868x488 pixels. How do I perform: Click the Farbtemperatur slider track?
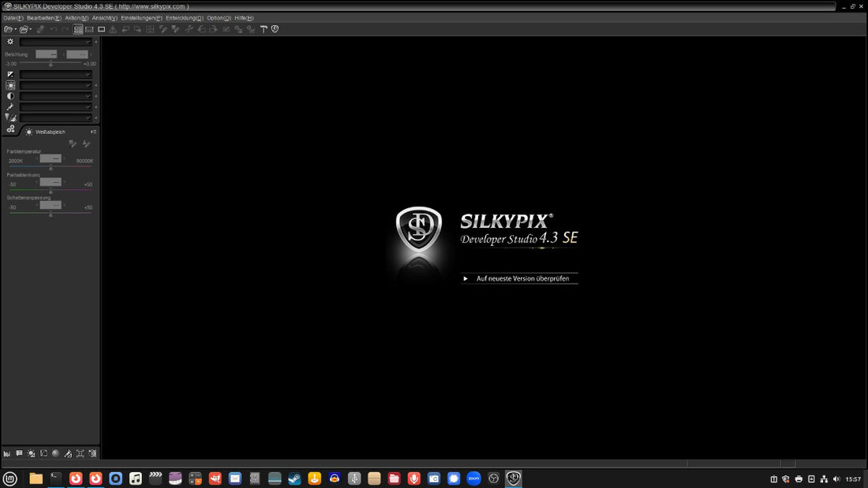pos(51,166)
